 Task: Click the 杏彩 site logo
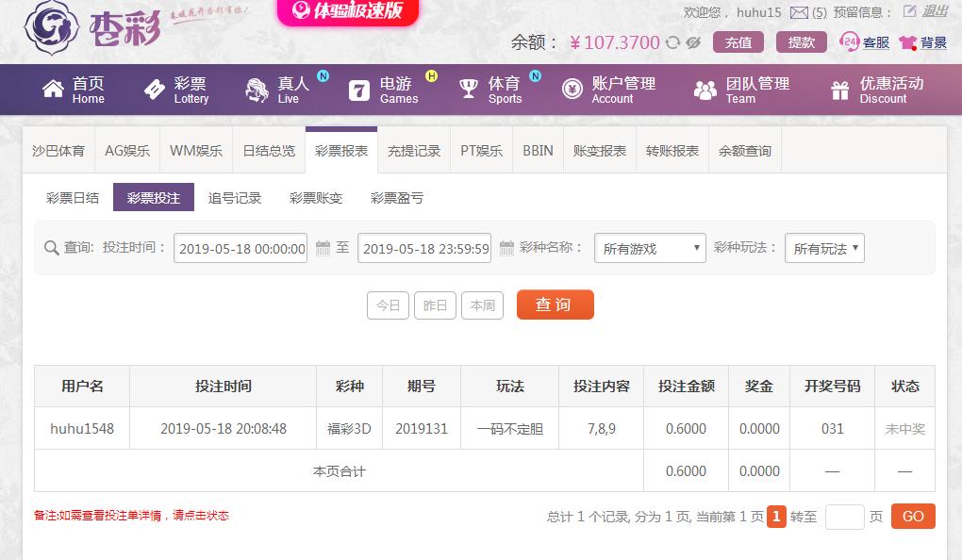click(92, 27)
